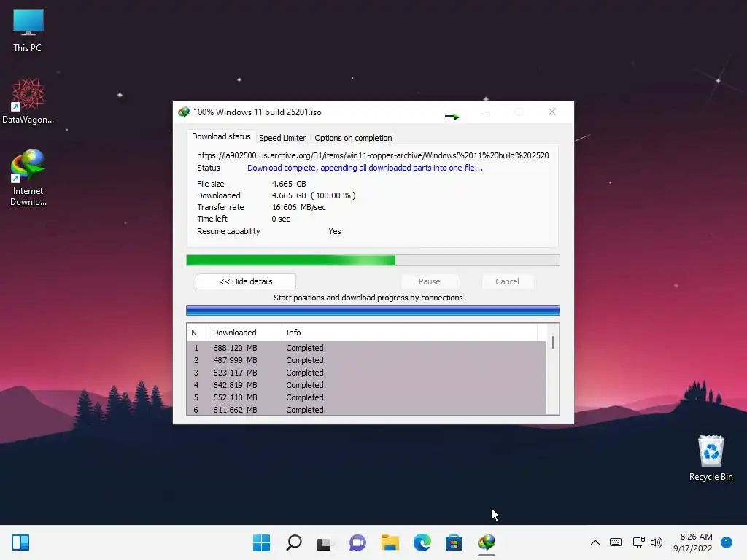Click the archive.org download URL text
The image size is (747, 560).
[373, 155]
